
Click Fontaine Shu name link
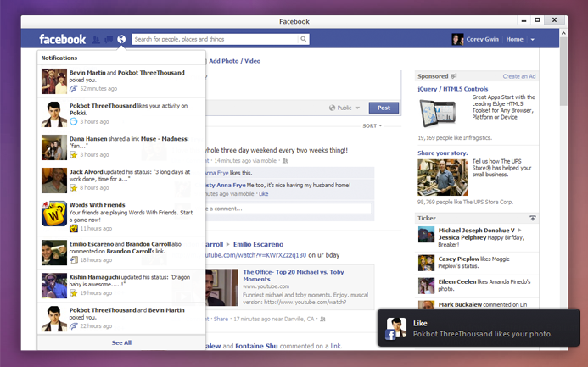pyautogui.click(x=256, y=346)
